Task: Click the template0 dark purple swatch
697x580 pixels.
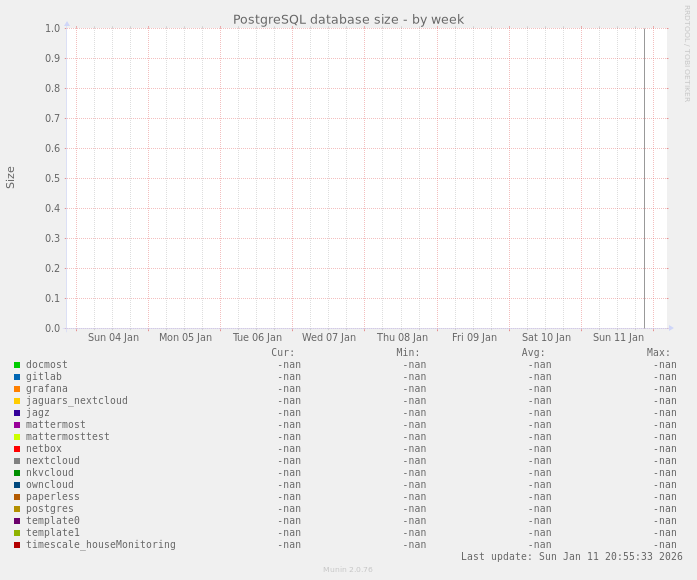Action: (x=17, y=521)
